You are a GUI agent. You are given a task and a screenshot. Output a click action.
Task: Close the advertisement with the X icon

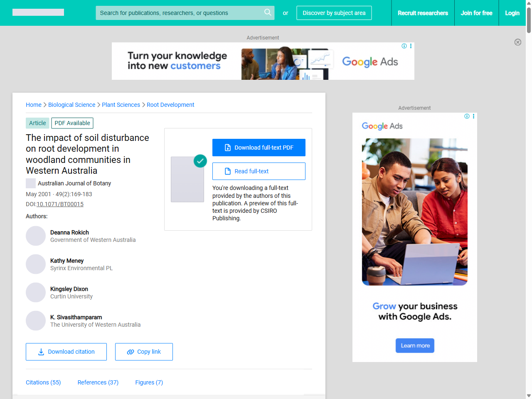click(517, 42)
